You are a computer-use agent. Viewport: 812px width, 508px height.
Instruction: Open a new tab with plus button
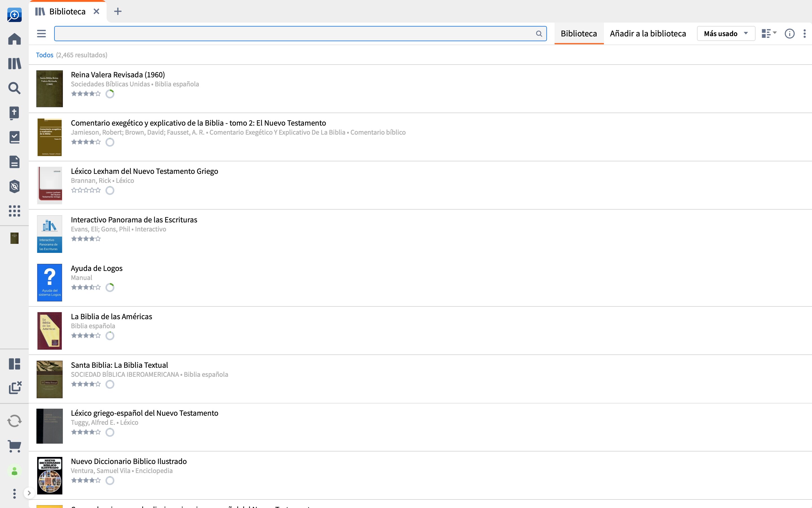point(118,11)
